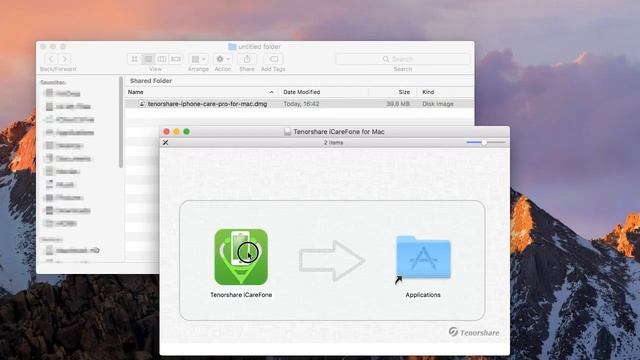Select tenorshare-iphone-care-pro-for-mac.dmg file row
640x360 pixels.
pyautogui.click(x=299, y=104)
